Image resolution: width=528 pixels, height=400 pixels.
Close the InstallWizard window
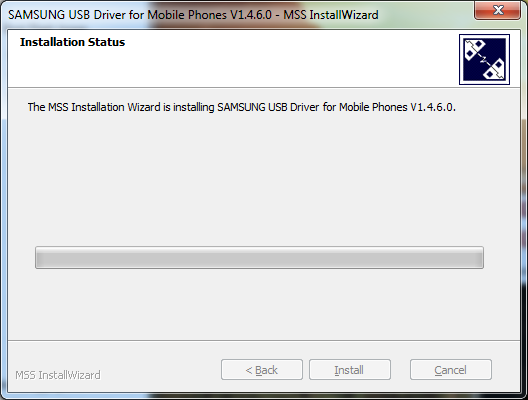pos(497,10)
